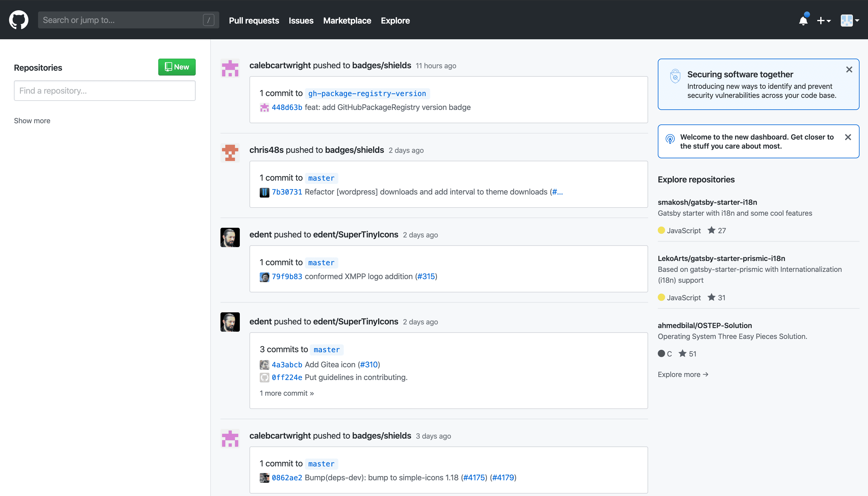Screen dimensions: 868x496
Task: Click the New repository button
Action: coord(177,67)
